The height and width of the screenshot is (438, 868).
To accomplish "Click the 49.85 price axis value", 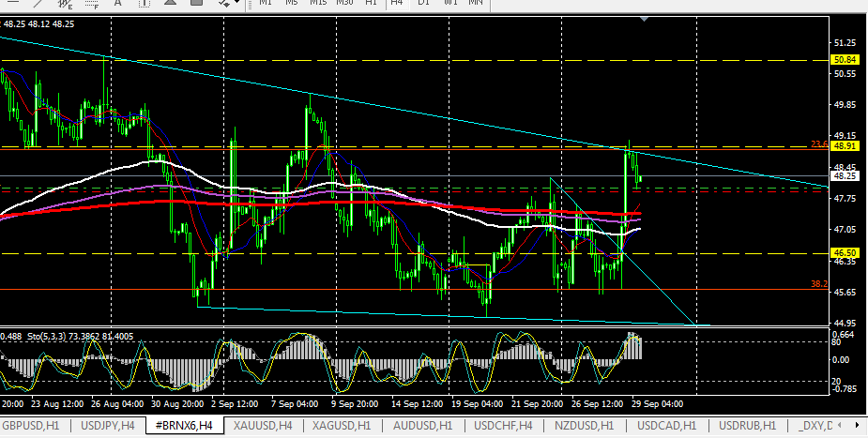I will 845,104.
